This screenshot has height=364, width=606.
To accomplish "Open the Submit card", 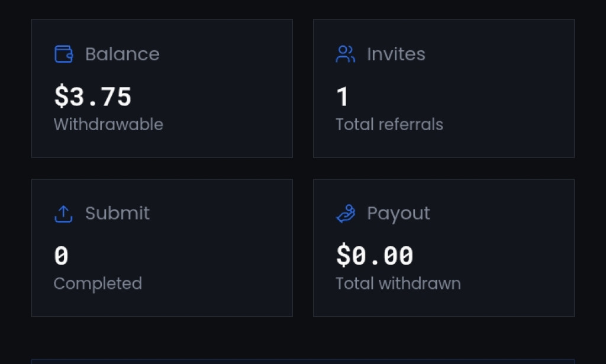I will (162, 247).
